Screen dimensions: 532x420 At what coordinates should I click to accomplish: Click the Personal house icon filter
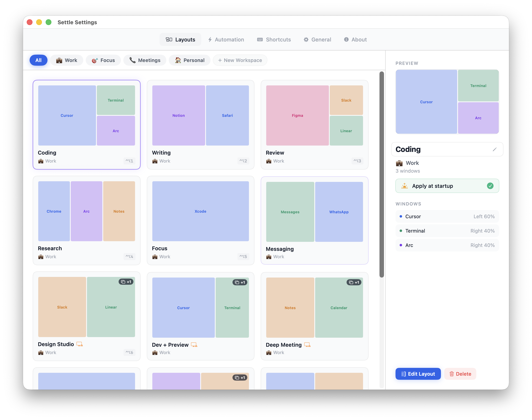pos(178,60)
